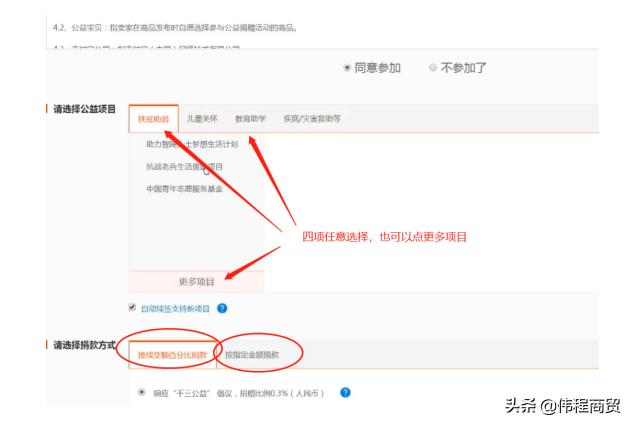Open the 自动续签支持新项目 link text
The image size is (633, 426).
[175, 309]
